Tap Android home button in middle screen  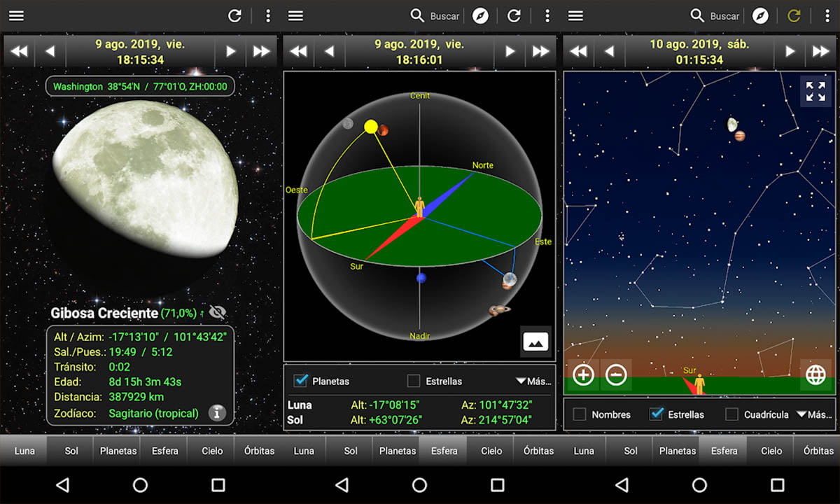click(x=419, y=484)
